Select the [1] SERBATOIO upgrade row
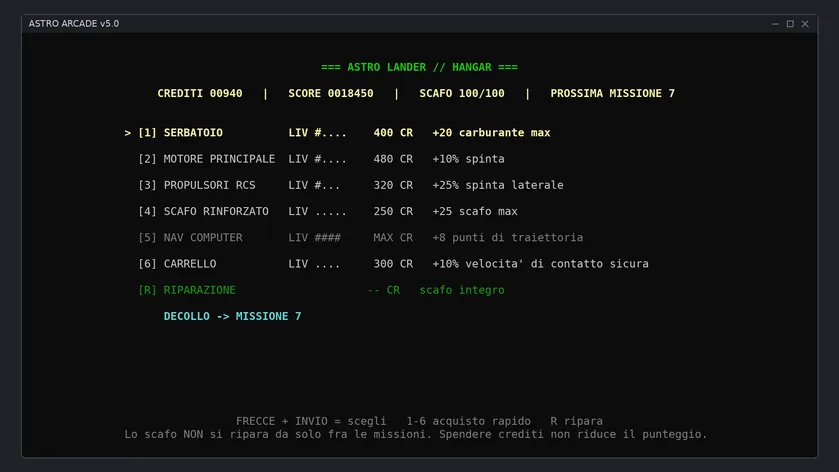 (337, 133)
